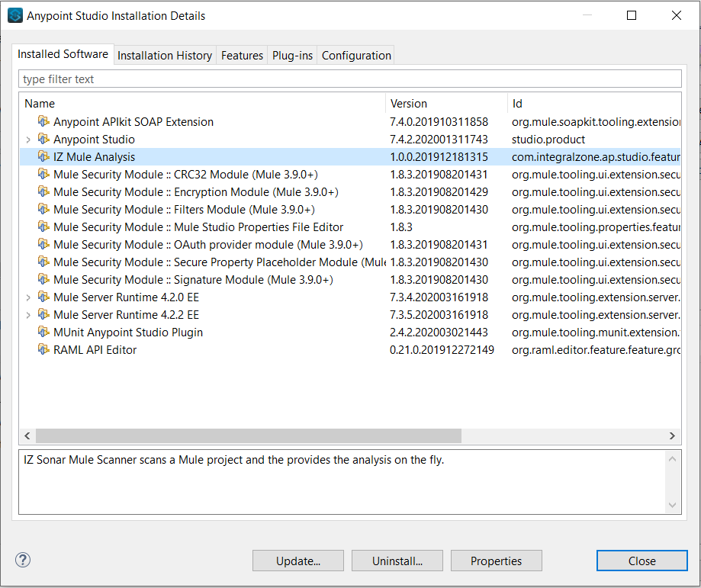
Task: Open the help question mark icon
Action: click(x=23, y=560)
